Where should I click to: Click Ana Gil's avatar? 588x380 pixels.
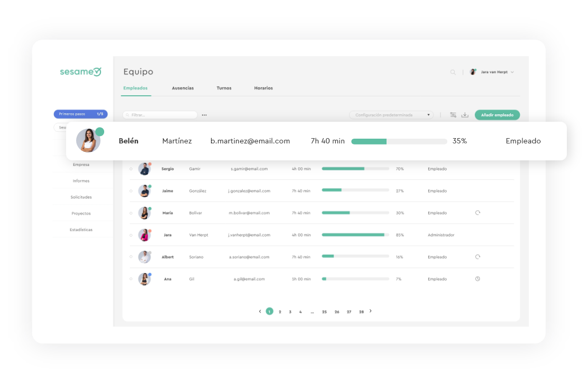point(144,279)
